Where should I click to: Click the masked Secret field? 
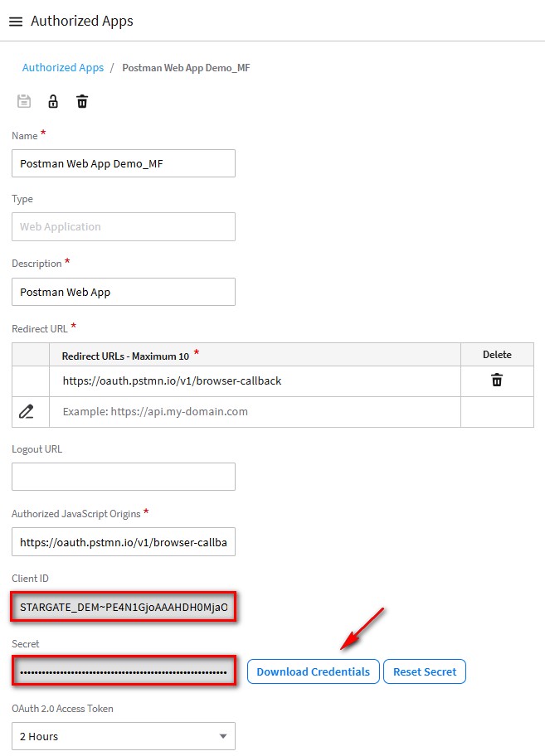click(124, 671)
